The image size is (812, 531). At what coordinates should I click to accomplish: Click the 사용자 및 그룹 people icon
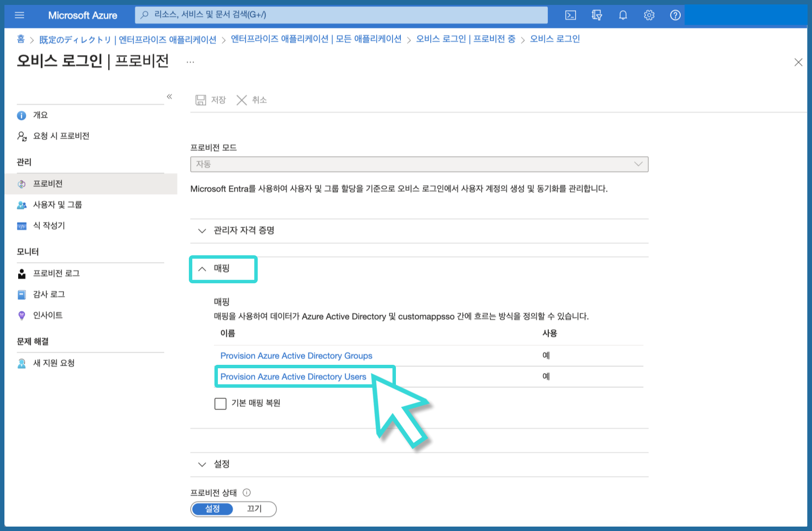tap(22, 205)
